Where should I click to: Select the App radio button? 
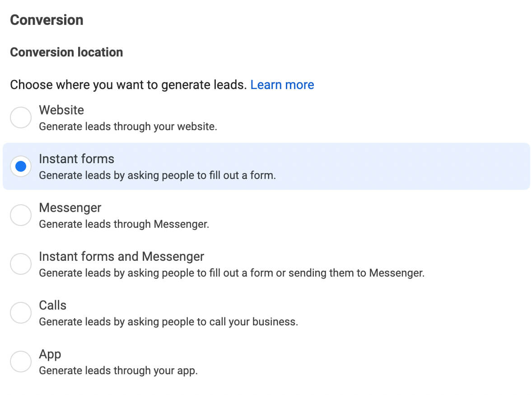[21, 362]
